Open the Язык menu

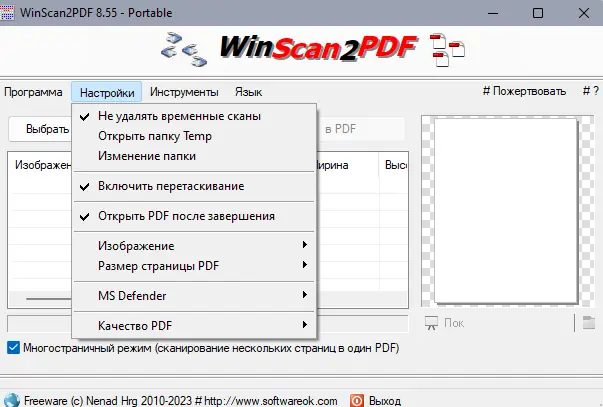[x=248, y=92]
